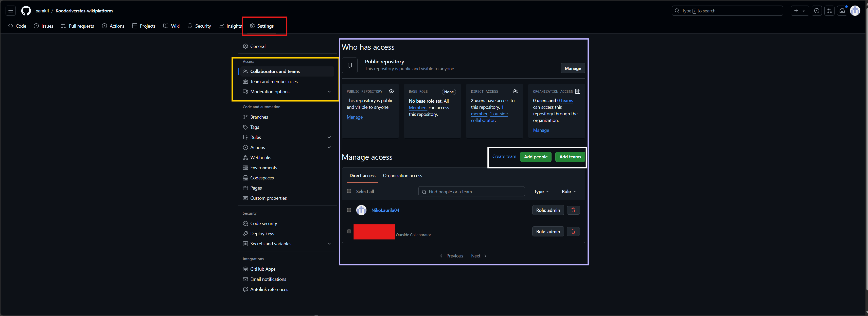Image resolution: width=868 pixels, height=316 pixels.
Task: Open pull requests icon in header
Action: 829,11
